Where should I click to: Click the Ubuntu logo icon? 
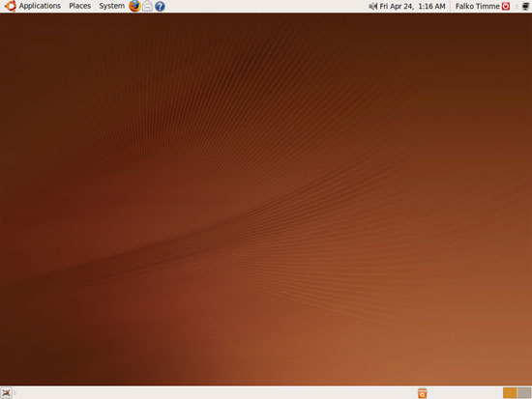pyautogui.click(x=10, y=6)
